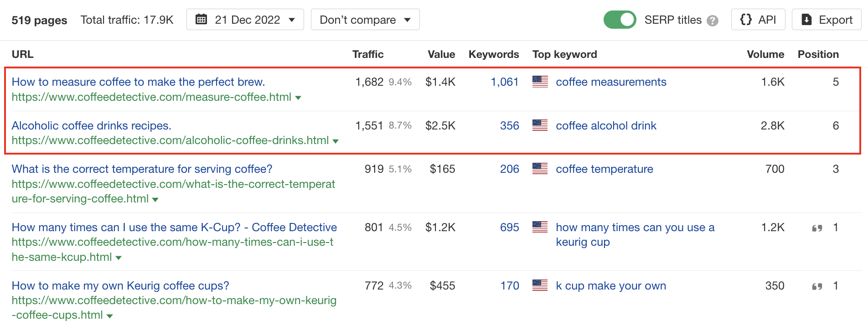This screenshot has height=326, width=868.
Task: Click the US flag beside k cup make your own
Action: click(x=540, y=285)
